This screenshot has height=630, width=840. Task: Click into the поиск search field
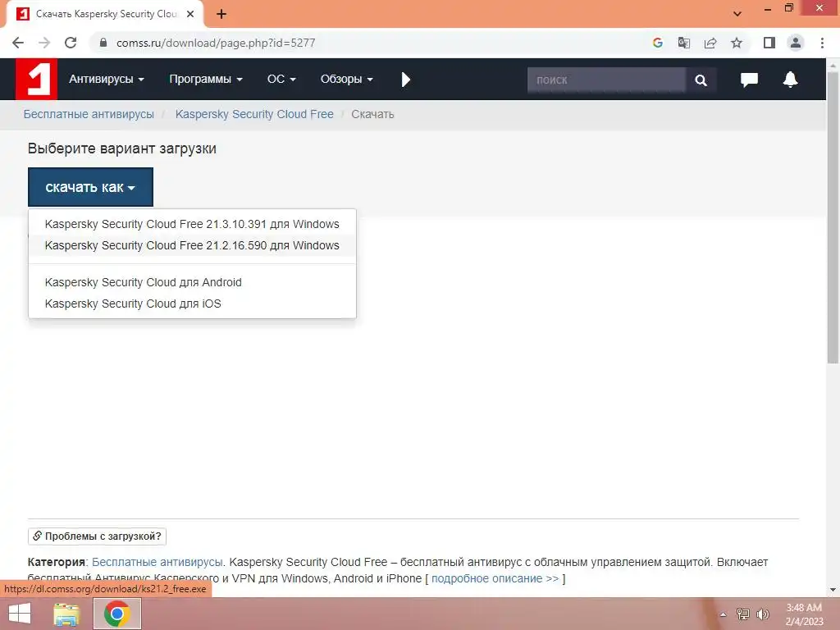[606, 80]
